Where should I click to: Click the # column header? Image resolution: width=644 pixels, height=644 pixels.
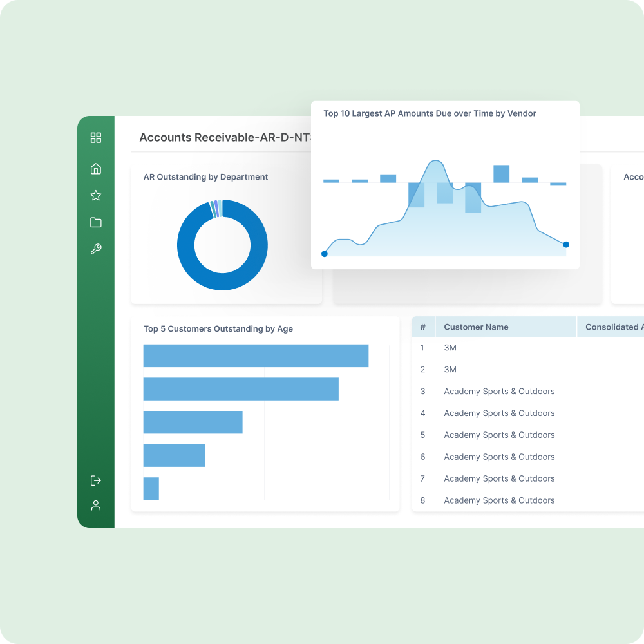tap(423, 327)
